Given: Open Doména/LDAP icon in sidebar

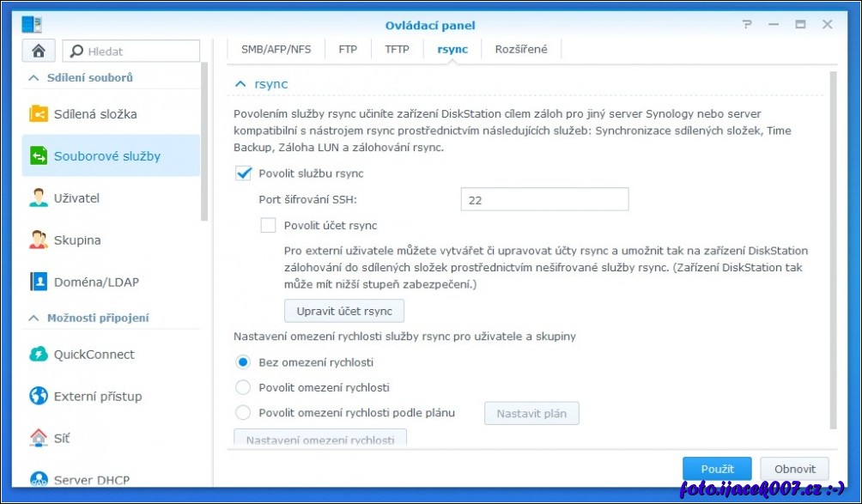Looking at the screenshot, I should pos(39,282).
